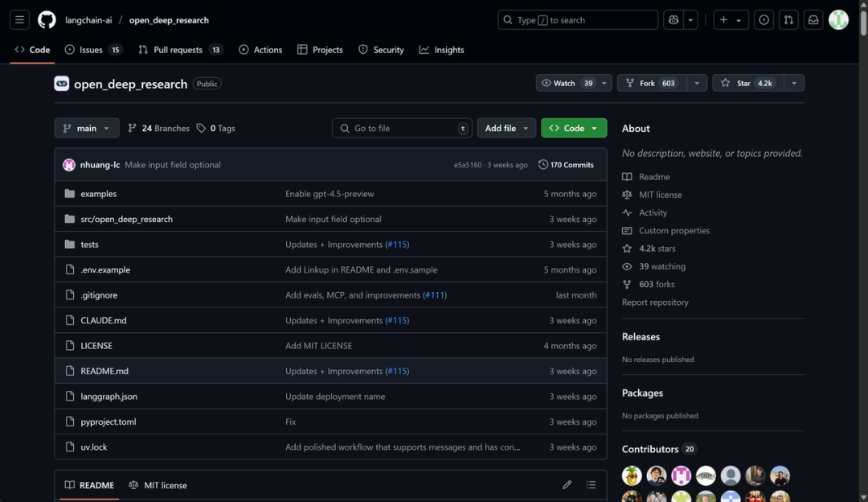Open 603 forks link in sidebar
The image size is (868, 502).
pos(657,284)
